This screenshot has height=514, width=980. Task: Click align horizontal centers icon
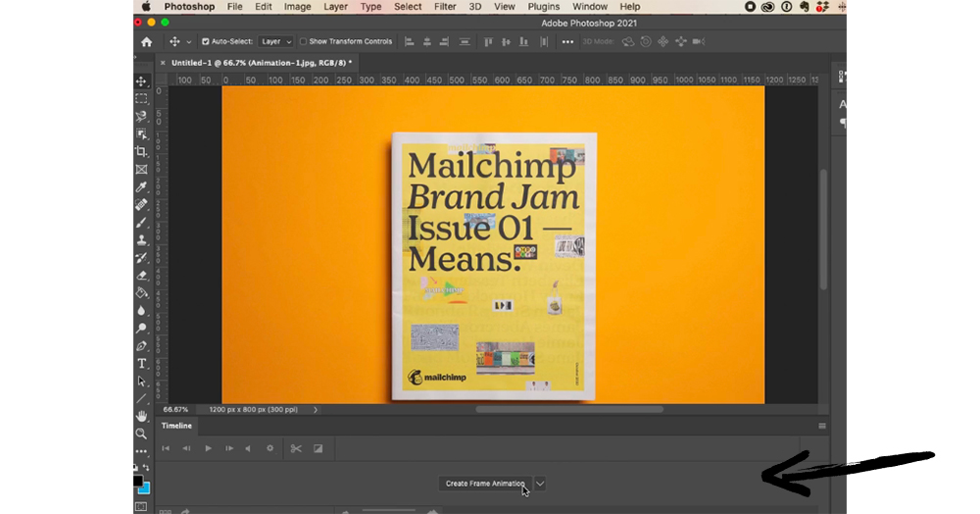click(427, 42)
